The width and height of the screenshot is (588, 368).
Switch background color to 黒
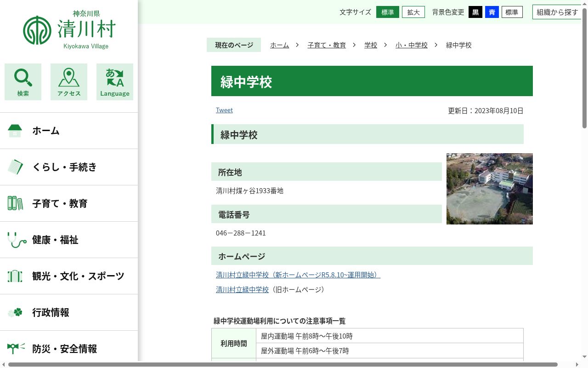(x=475, y=12)
